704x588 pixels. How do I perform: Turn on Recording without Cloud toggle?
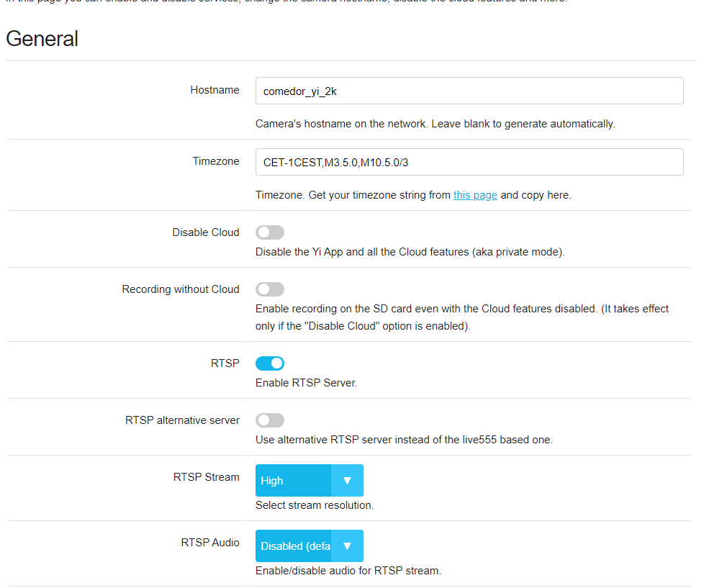[x=270, y=289]
